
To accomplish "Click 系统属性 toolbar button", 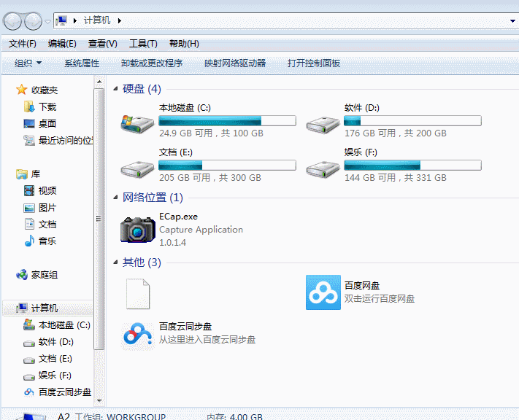I will tap(82, 63).
